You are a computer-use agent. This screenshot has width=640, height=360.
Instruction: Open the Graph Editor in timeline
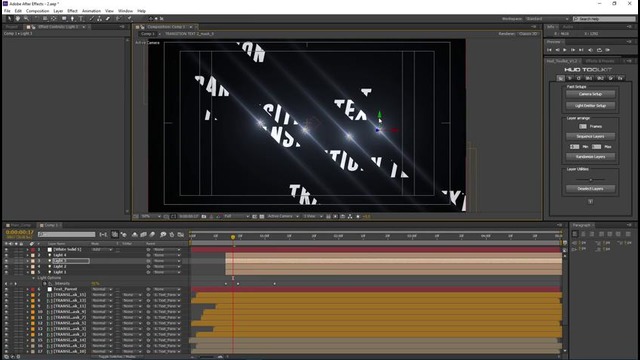click(180, 234)
